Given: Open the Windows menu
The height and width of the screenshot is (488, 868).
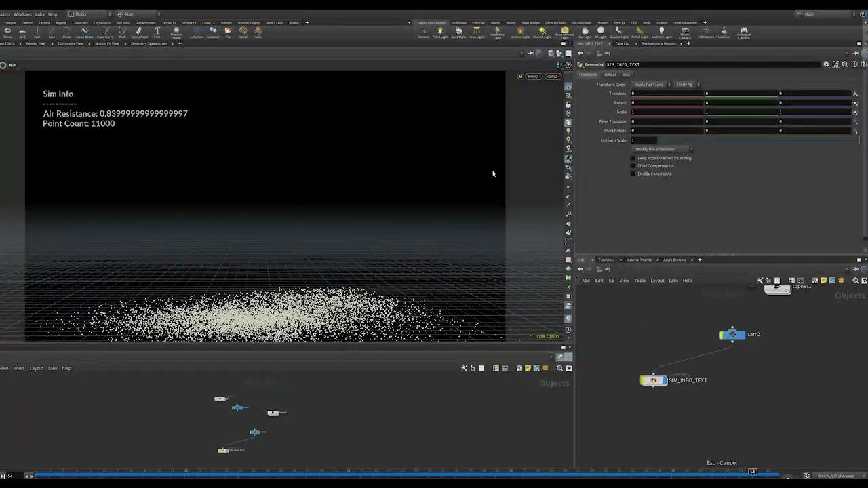Looking at the screenshot, I should (22, 14).
